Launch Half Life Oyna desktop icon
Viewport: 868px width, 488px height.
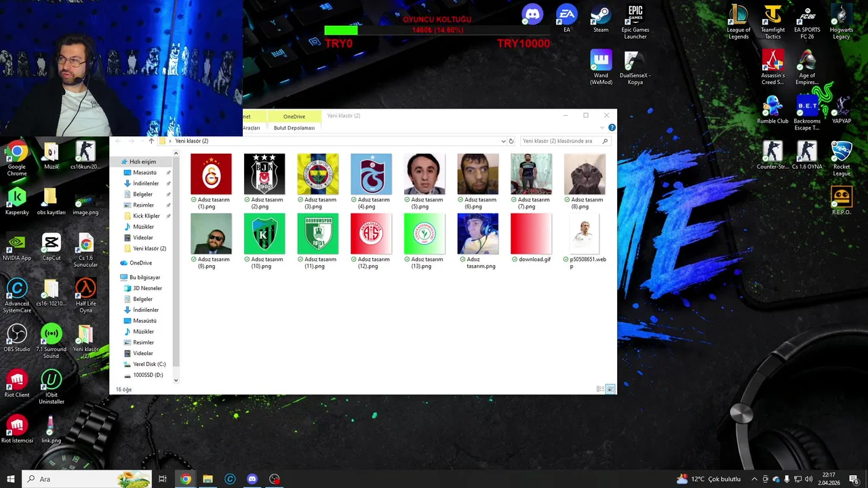[85, 296]
